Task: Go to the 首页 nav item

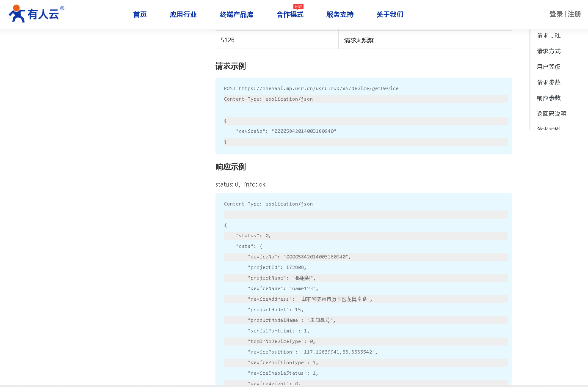Action: tap(140, 14)
